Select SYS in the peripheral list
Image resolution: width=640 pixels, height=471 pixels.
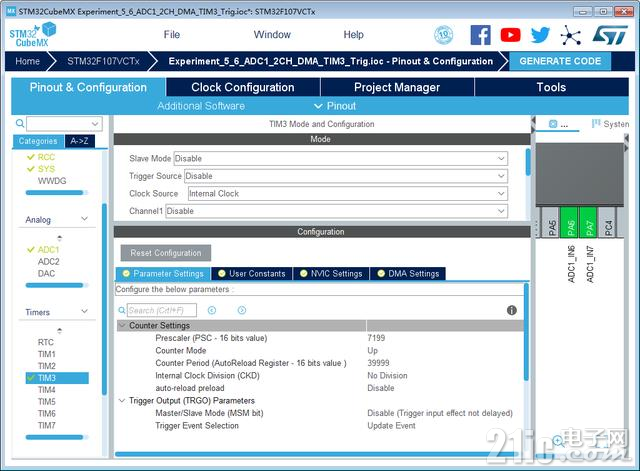pos(46,169)
